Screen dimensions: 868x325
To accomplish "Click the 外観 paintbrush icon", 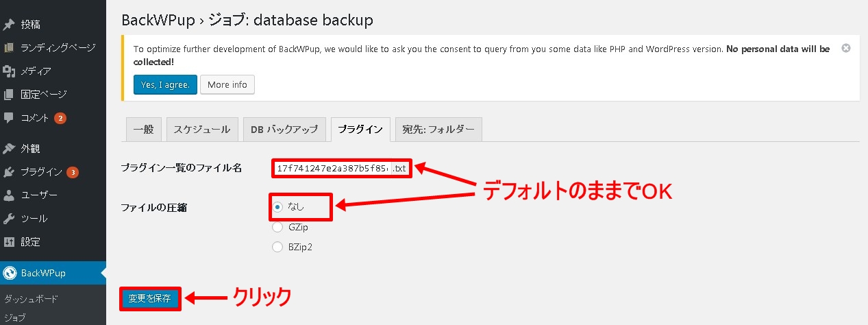I will tap(9, 149).
